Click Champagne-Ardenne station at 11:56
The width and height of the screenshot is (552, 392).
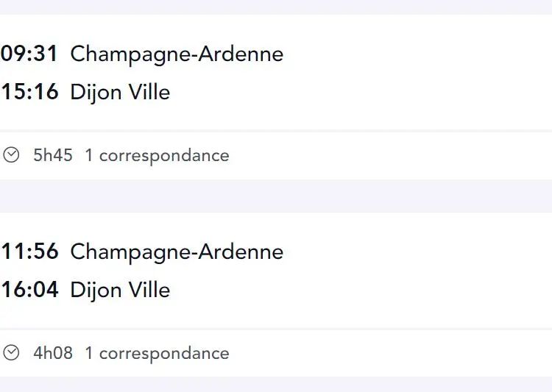click(177, 253)
